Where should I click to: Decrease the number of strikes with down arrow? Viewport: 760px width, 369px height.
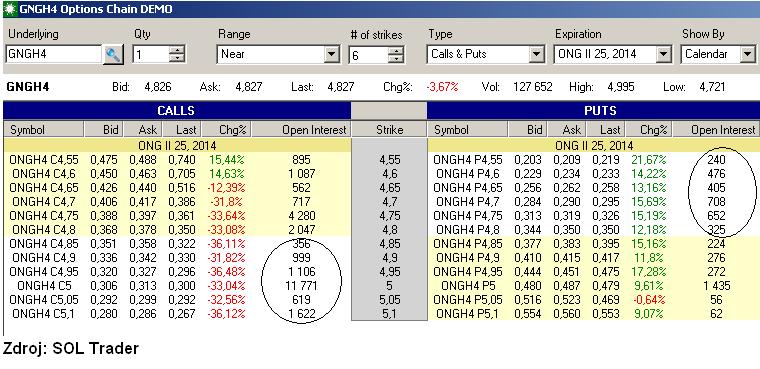click(396, 59)
